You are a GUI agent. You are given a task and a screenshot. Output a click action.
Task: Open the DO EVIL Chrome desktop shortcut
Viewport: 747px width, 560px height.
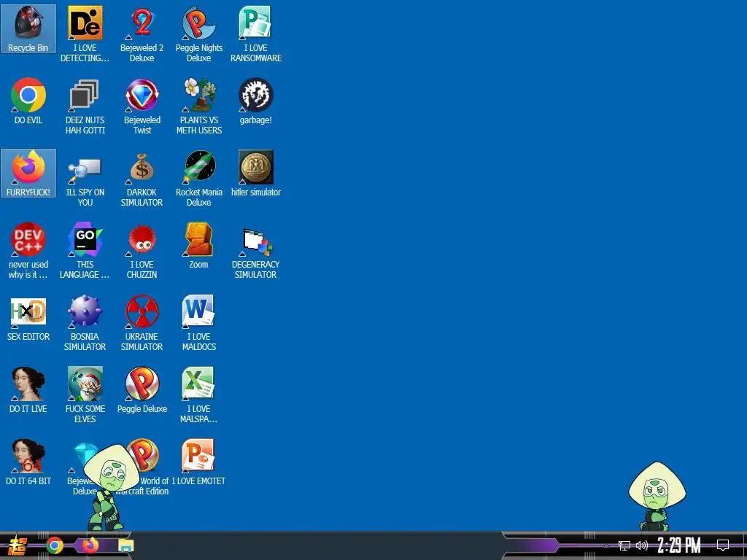pos(28,101)
